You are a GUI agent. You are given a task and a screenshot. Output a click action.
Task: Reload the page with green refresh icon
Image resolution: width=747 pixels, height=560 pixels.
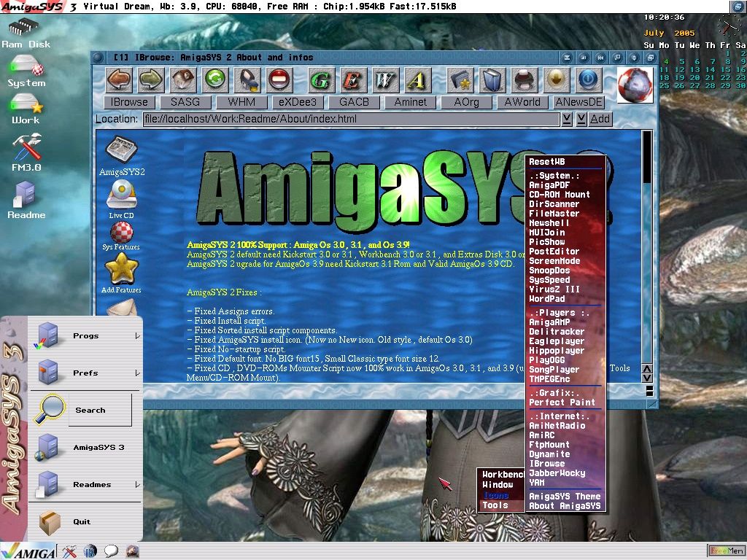click(215, 79)
